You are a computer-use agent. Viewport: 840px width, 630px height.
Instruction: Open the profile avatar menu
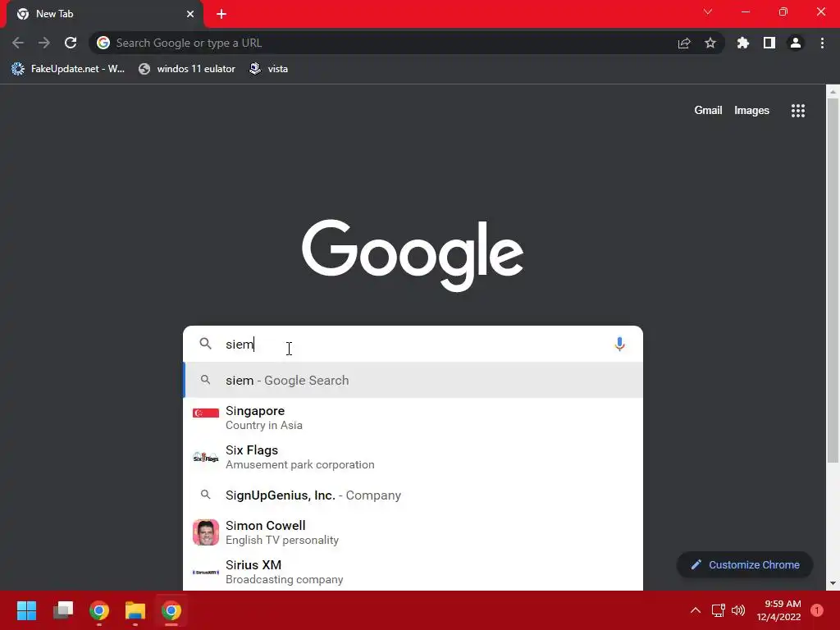point(796,43)
